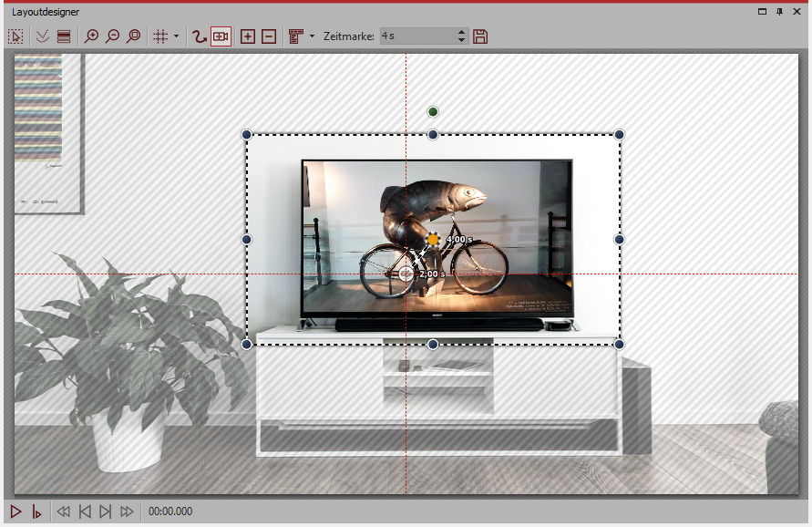Viewport: 812px width, 527px height.
Task: Click the alignment tool icon
Action: (295, 36)
